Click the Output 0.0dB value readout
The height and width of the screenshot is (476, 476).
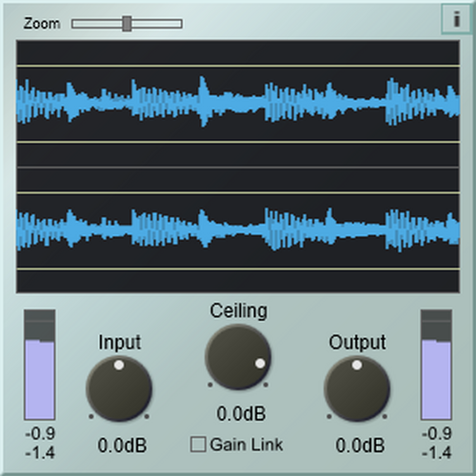(360, 446)
